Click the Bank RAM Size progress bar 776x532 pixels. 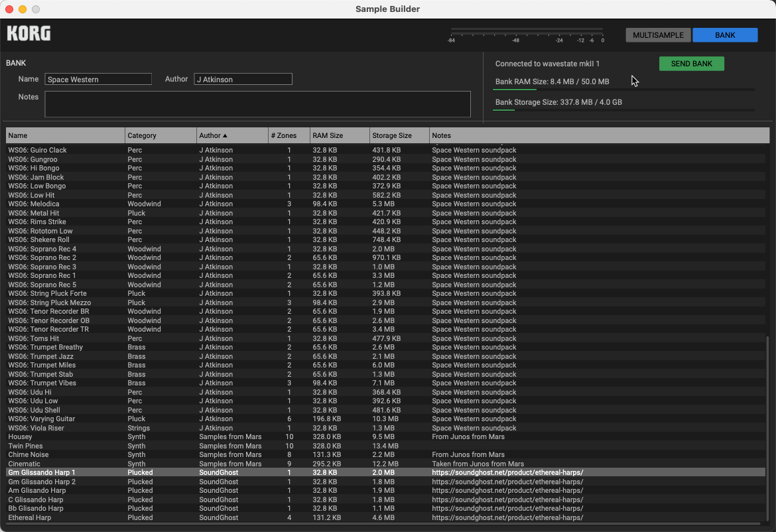click(623, 90)
